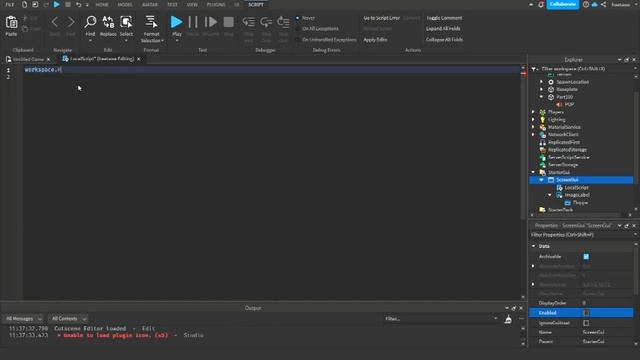The width and height of the screenshot is (640, 360).
Task: Open the All Messages dropdown in Output
Action: 23,318
